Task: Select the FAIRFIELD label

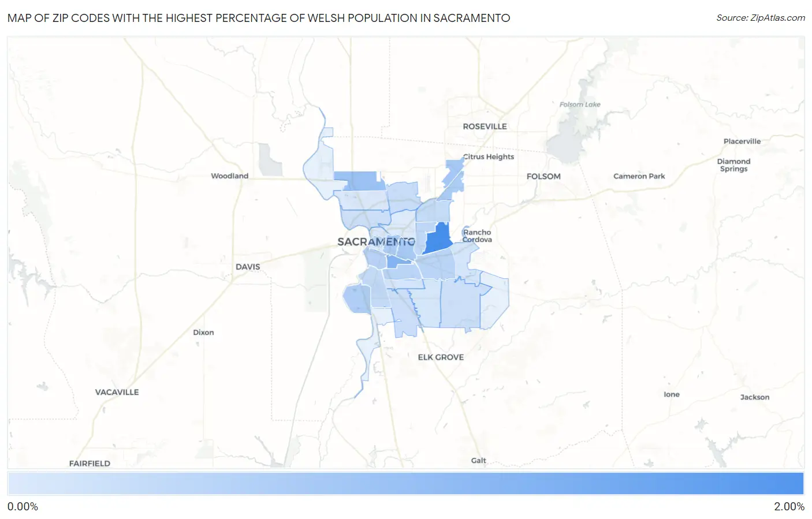Action: [90, 464]
